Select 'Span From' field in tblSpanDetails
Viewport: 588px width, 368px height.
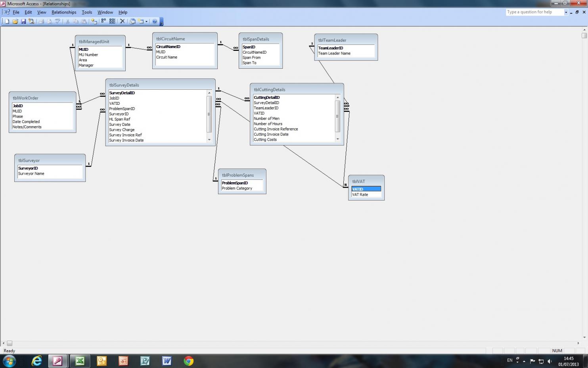(x=251, y=58)
